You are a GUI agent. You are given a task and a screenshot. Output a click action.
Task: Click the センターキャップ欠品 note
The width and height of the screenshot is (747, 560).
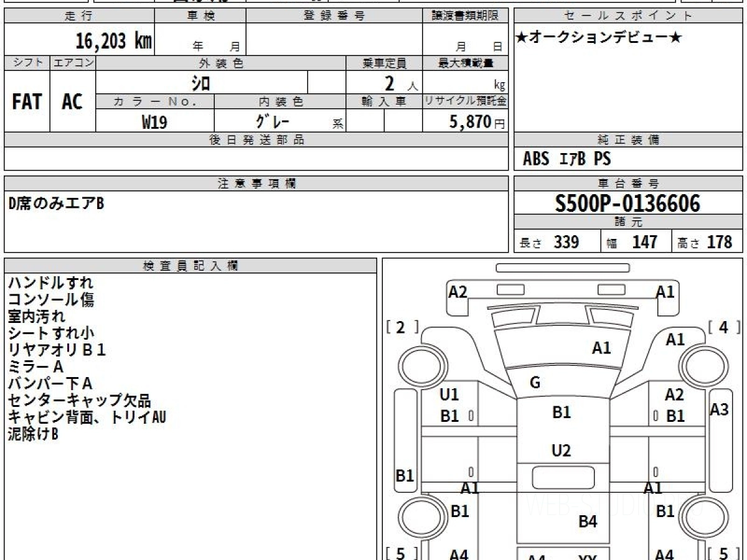(79, 401)
